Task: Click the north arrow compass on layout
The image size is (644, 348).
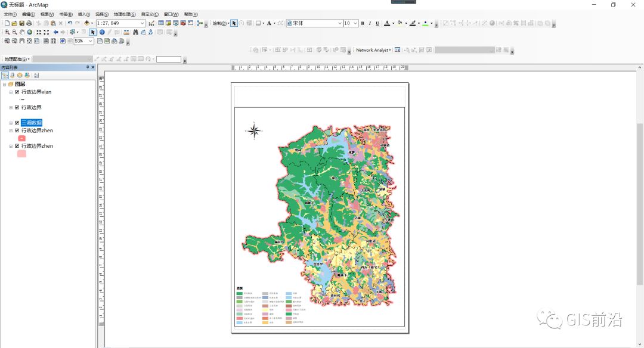Action: coord(254,131)
